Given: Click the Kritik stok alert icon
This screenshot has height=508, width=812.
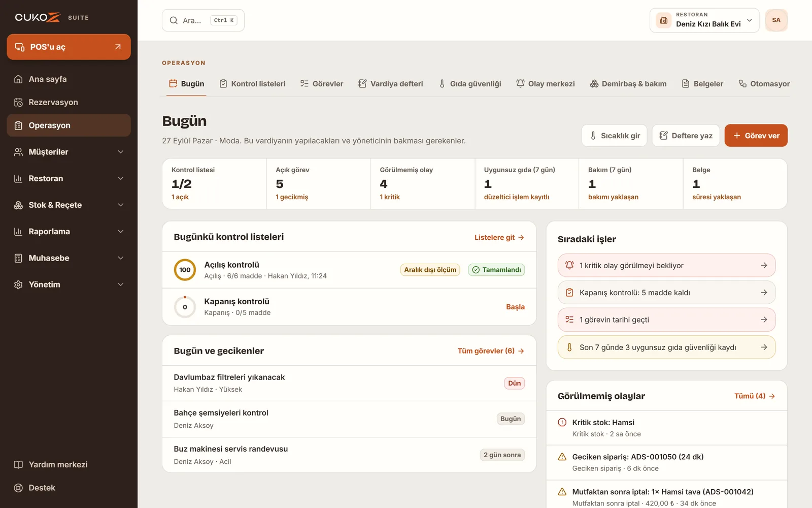Looking at the screenshot, I should pos(562,422).
